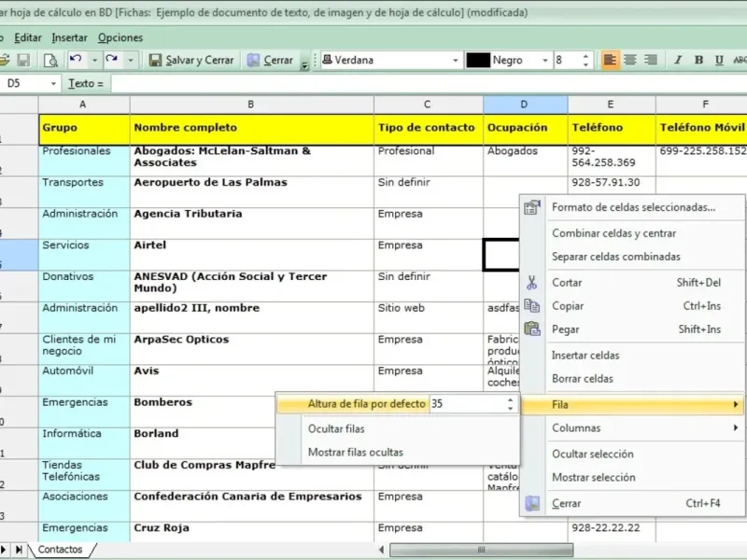
Task: Expand the toolbar overflow options arrow
Action: tap(305, 65)
